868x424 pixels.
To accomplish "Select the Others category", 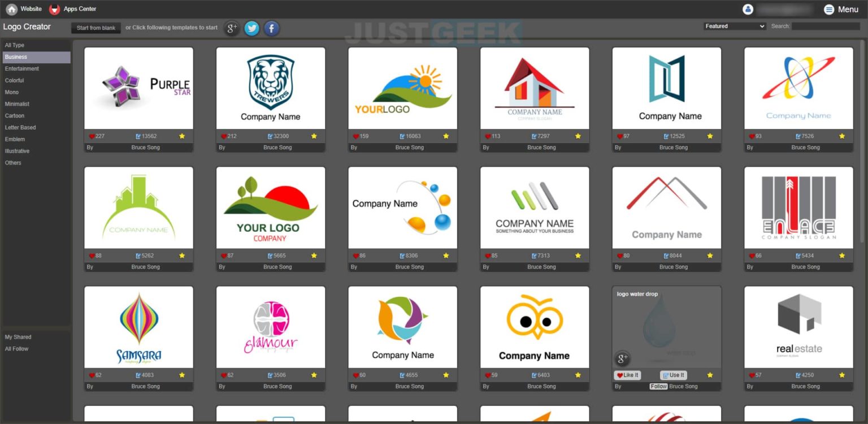I will tap(36, 163).
